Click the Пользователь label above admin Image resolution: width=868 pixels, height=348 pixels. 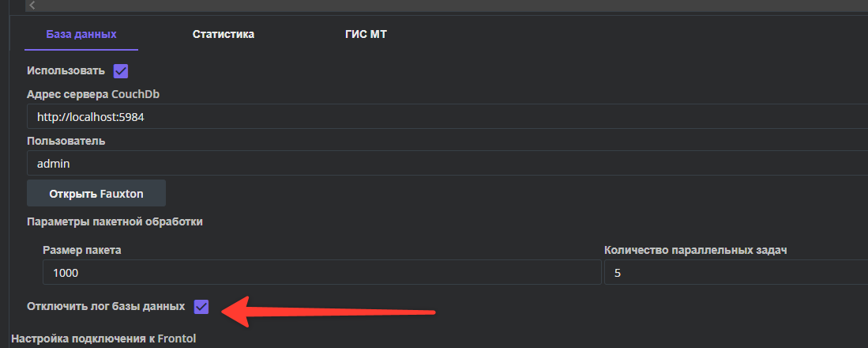point(66,141)
